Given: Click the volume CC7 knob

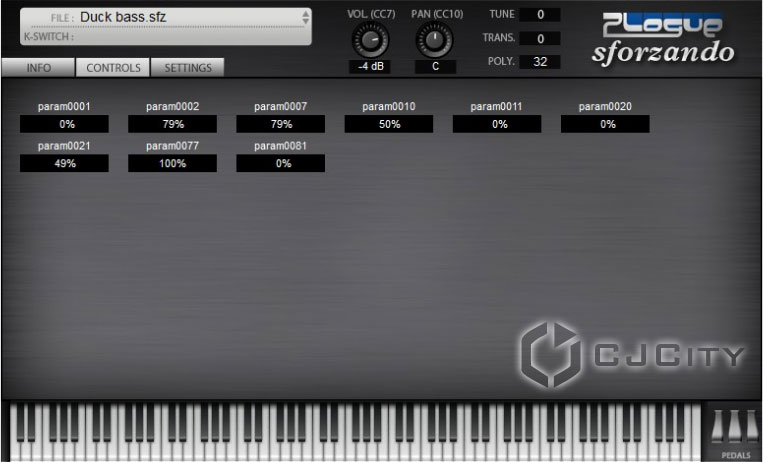Looking at the screenshot, I should coord(369,40).
